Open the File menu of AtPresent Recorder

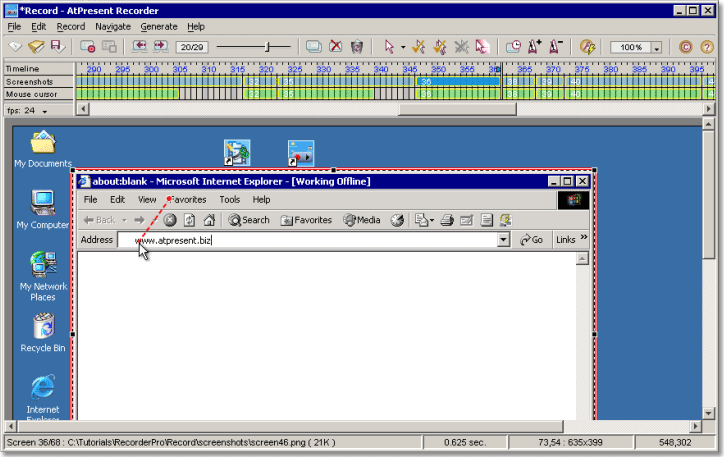tap(14, 27)
